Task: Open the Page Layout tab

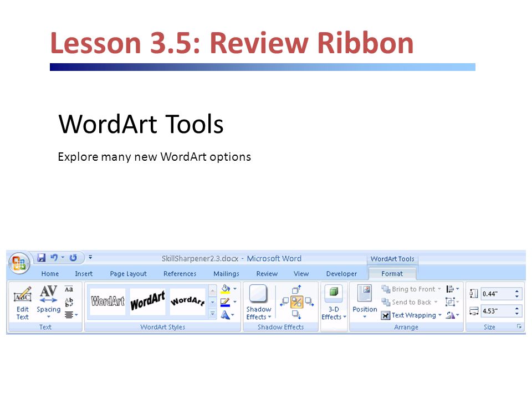Action: point(128,274)
